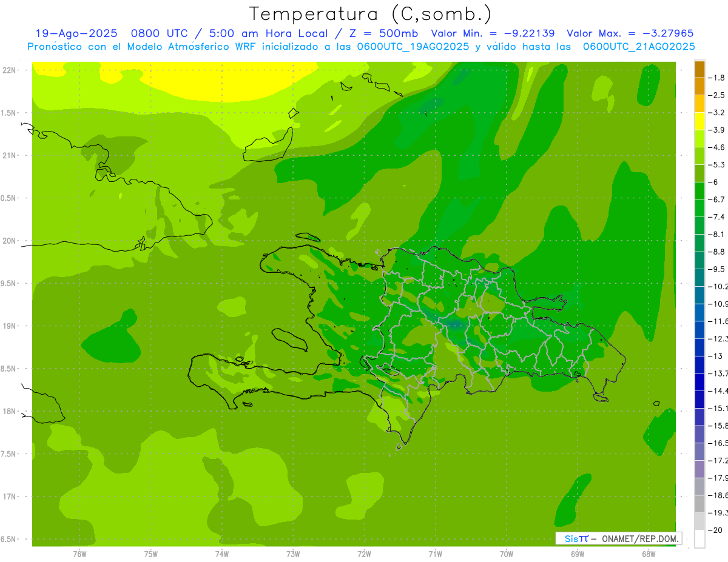Click the '-16.5' color bar value
Screen dimensions: 728x562
(717, 443)
